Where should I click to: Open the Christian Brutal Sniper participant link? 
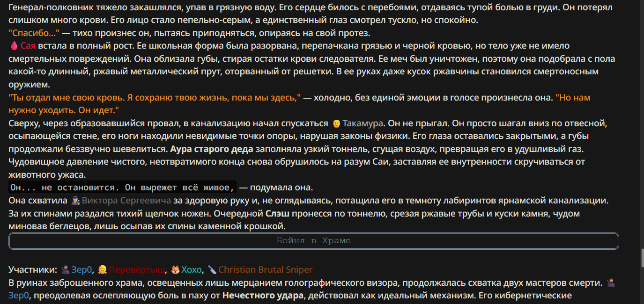(x=266, y=270)
